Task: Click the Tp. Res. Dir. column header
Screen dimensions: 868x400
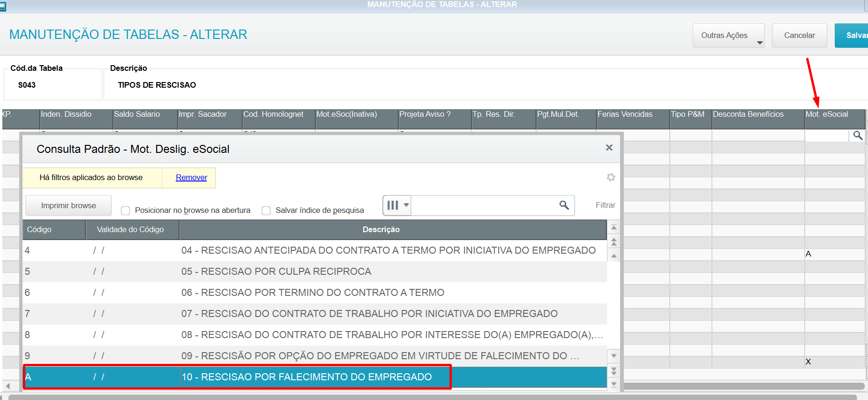Action: [503, 119]
